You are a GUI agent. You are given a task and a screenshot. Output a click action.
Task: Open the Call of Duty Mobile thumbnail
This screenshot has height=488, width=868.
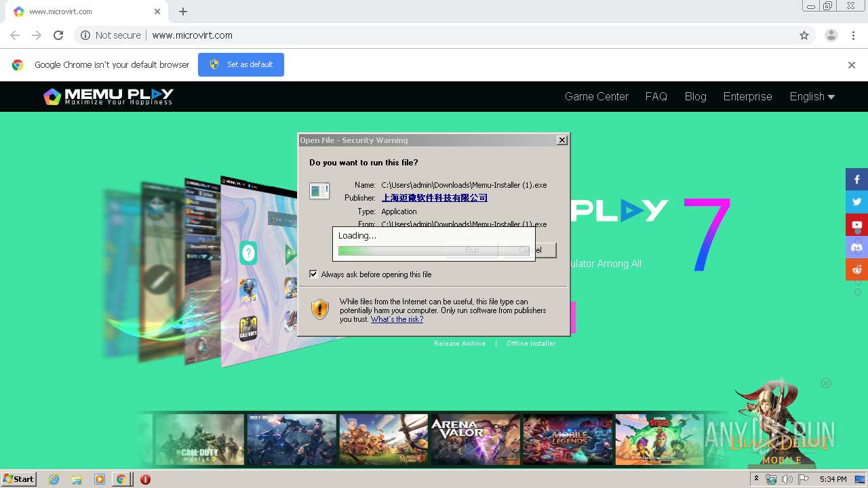click(x=199, y=439)
